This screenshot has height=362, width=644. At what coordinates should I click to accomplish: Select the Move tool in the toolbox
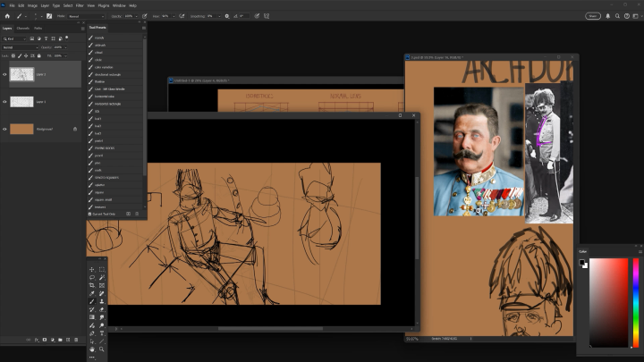click(x=92, y=270)
